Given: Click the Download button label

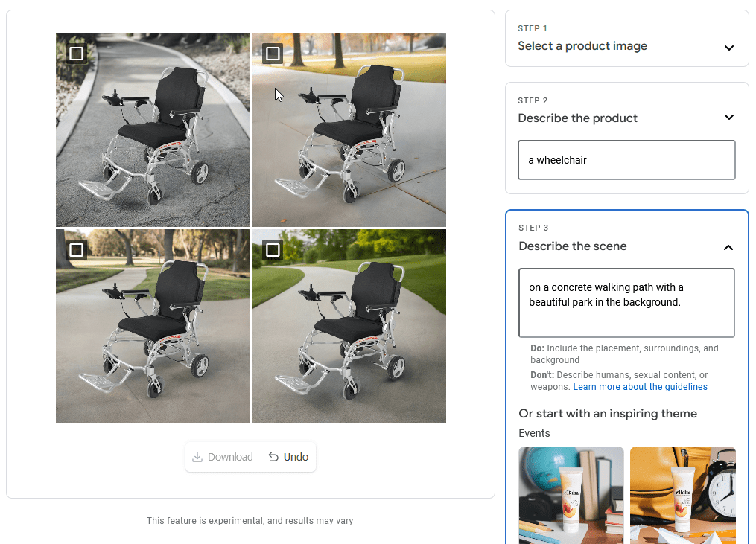Looking at the screenshot, I should 230,457.
